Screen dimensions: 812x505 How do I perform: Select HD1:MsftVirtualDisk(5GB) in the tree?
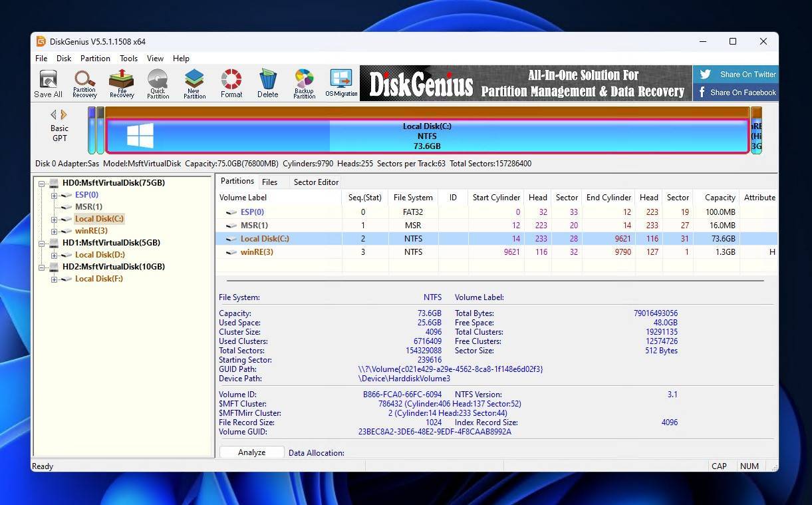(111, 243)
